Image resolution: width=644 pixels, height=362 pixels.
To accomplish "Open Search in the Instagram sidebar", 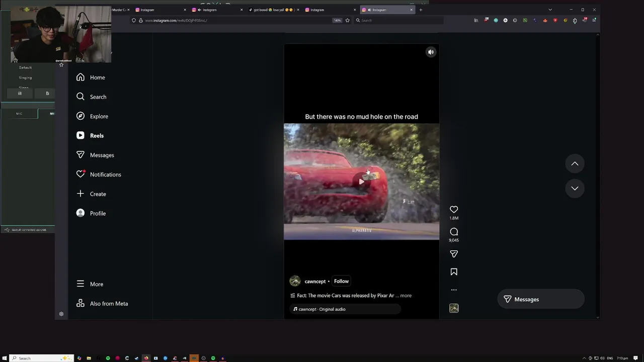I will tap(92, 97).
